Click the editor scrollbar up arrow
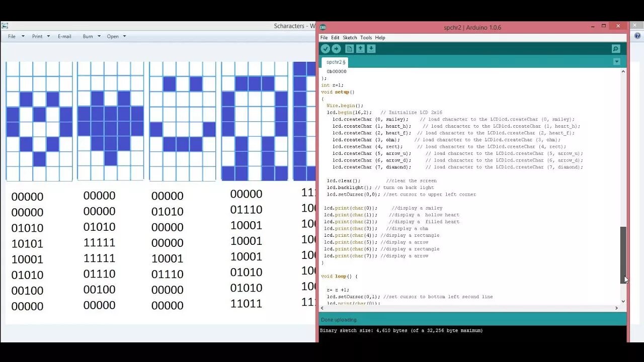Image resolution: width=644 pixels, height=362 pixels. 623,71
